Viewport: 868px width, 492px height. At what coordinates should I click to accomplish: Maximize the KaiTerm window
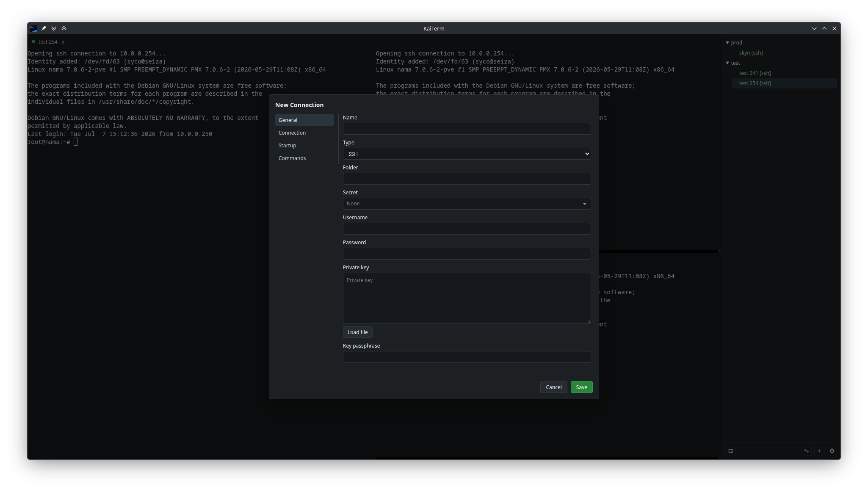[x=824, y=28]
